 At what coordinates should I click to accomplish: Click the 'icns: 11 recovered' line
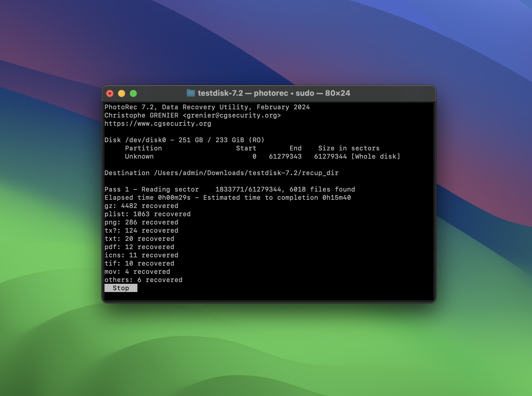[141, 255]
